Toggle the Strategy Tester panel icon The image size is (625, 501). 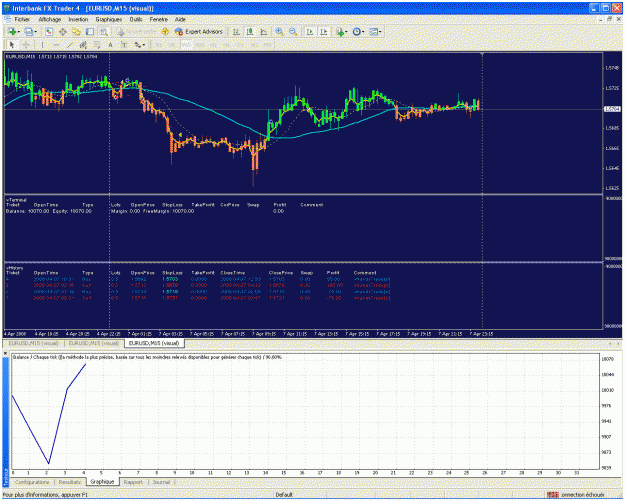click(104, 31)
